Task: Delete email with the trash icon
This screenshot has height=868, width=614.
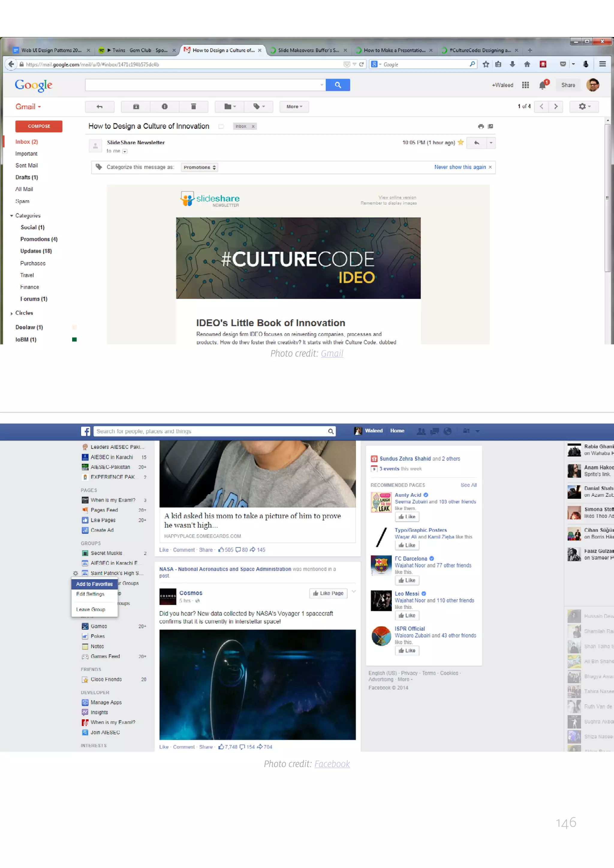Action: tap(194, 107)
